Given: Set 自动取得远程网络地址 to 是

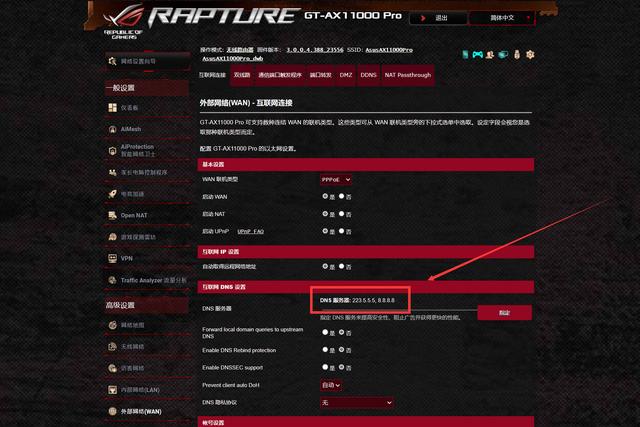Looking at the screenshot, I should [x=325, y=266].
